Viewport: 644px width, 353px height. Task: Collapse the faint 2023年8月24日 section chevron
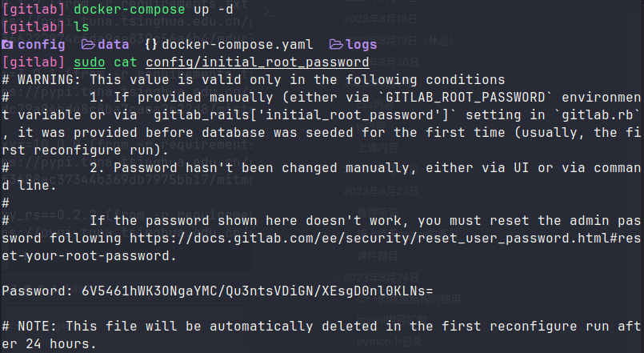[x=334, y=278]
